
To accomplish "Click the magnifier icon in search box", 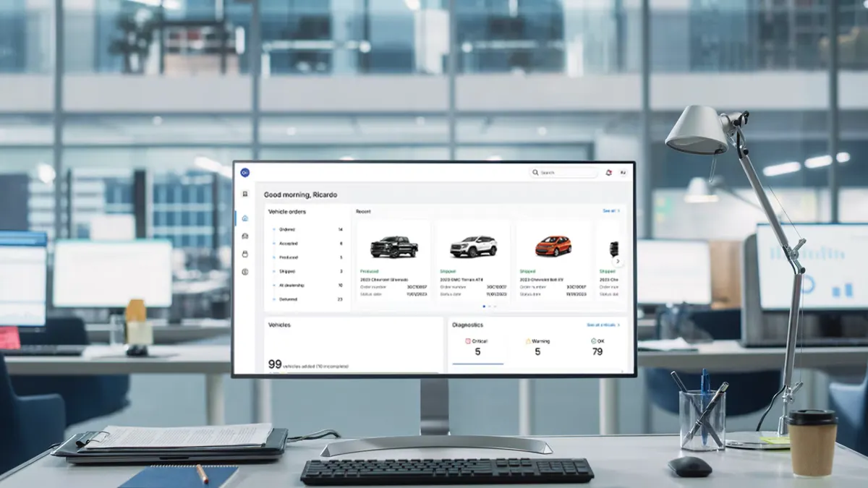I will [x=535, y=173].
